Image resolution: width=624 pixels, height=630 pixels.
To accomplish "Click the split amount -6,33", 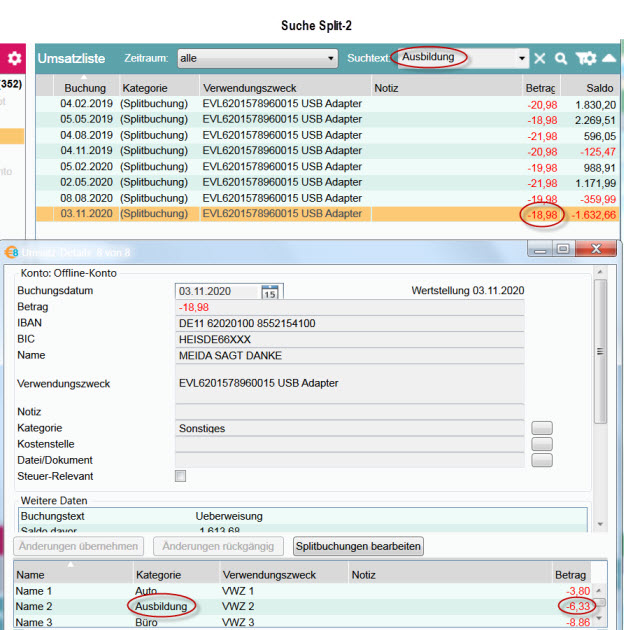I will click(578, 606).
